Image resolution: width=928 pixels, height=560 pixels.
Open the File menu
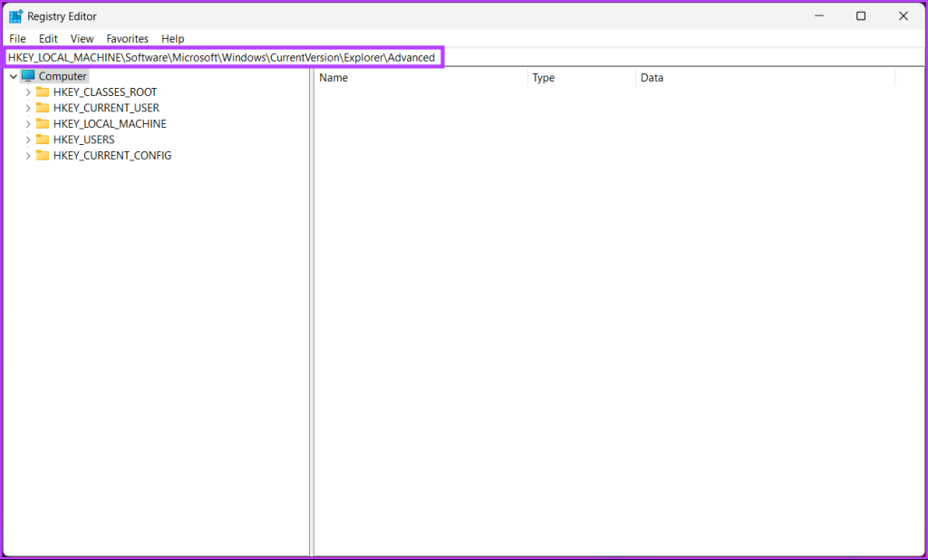tap(17, 38)
